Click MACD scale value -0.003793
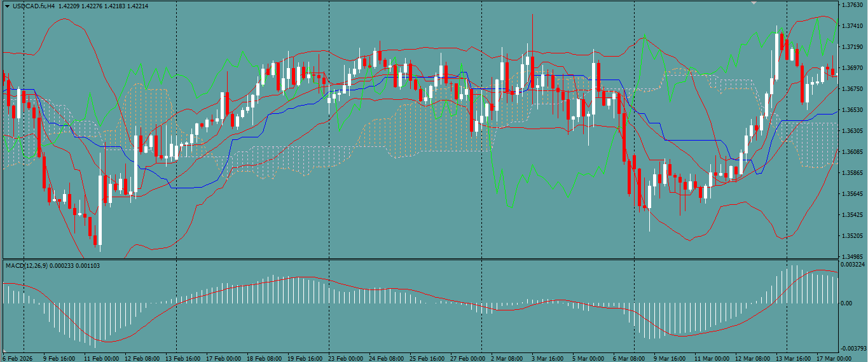This screenshot has height=362, width=868. [x=853, y=348]
